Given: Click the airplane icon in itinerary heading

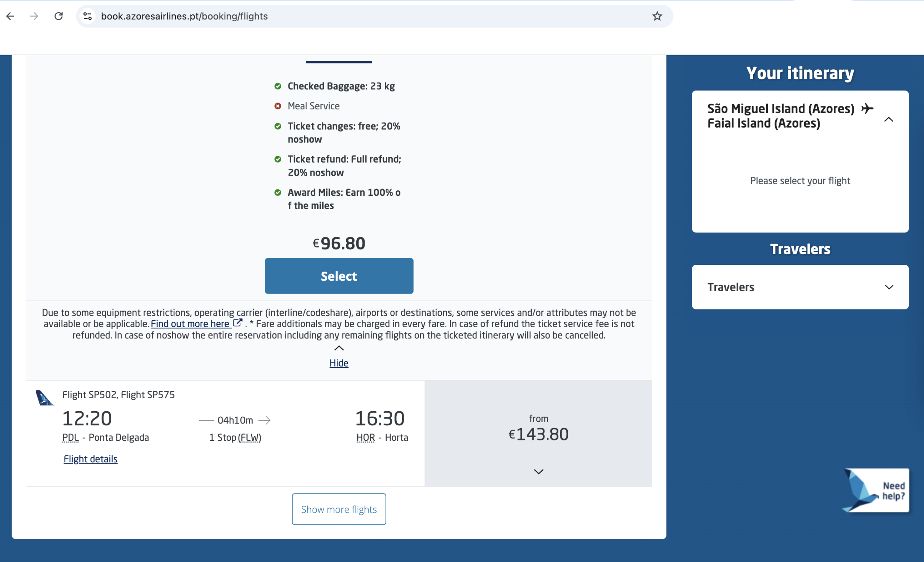Looking at the screenshot, I should (x=867, y=109).
